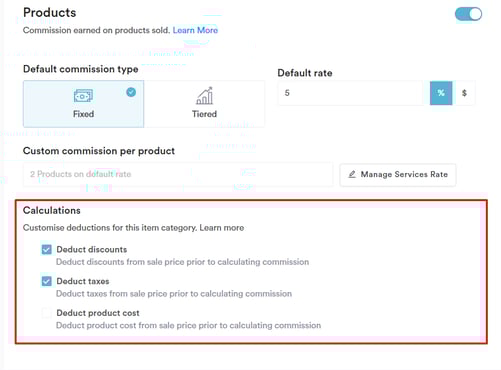This screenshot has width=501, height=370.
Task: Select the dollar rate unit
Action: (x=464, y=93)
